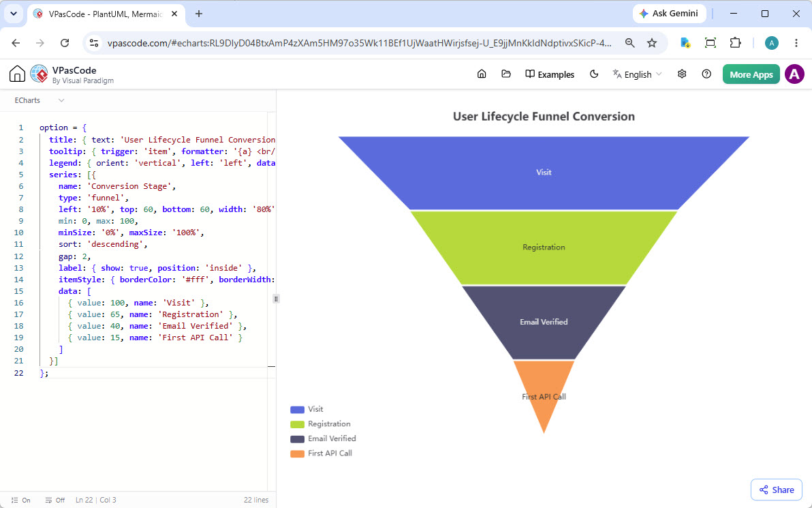
Task: Click the download extension icon in browser toolbar
Action: 686,43
